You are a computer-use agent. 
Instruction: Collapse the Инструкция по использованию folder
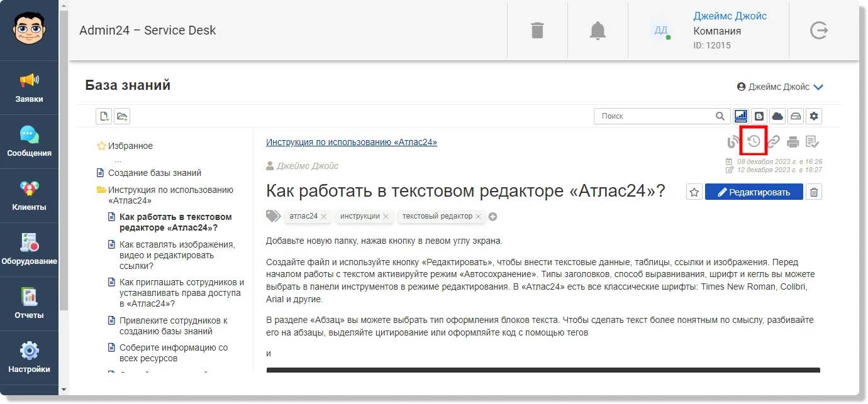coord(101,190)
